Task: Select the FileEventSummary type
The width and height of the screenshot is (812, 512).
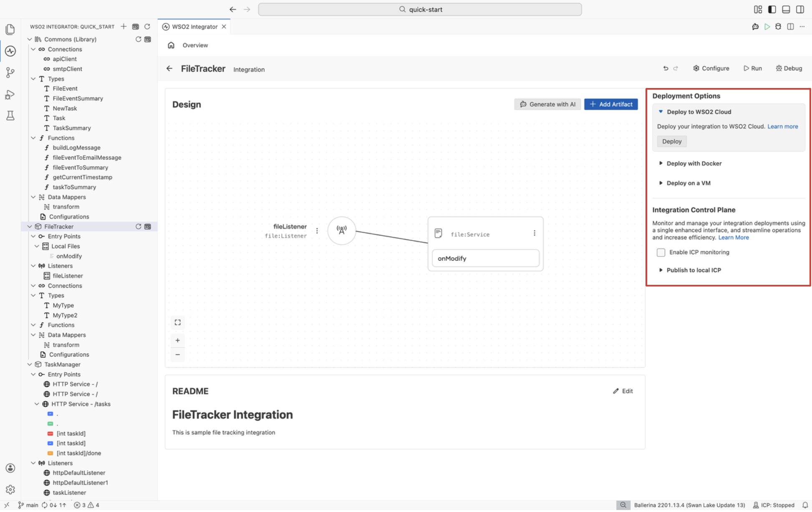Action: [x=78, y=98]
